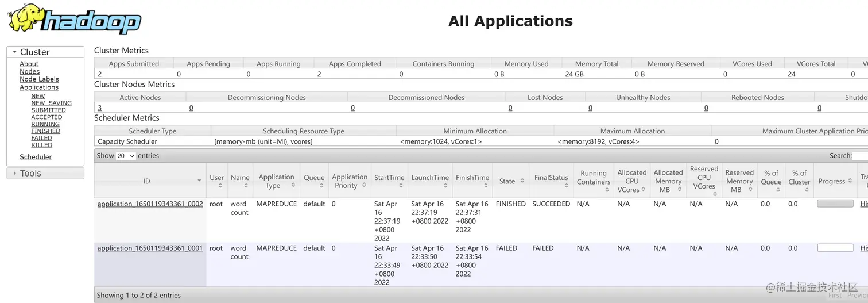Collapse the Cluster section arrow

(14, 52)
